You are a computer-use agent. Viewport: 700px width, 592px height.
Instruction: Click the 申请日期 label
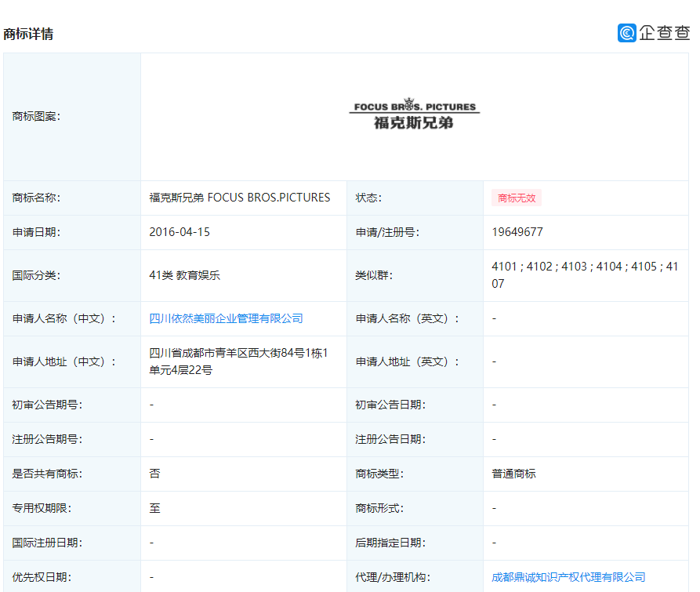pyautogui.click(x=36, y=232)
